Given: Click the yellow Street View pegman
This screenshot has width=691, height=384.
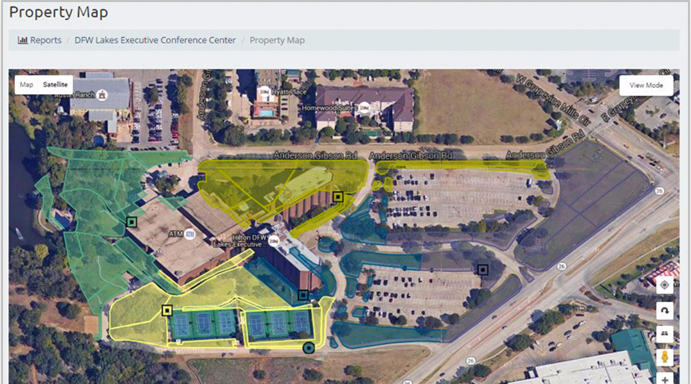Looking at the screenshot, I should pos(665,357).
